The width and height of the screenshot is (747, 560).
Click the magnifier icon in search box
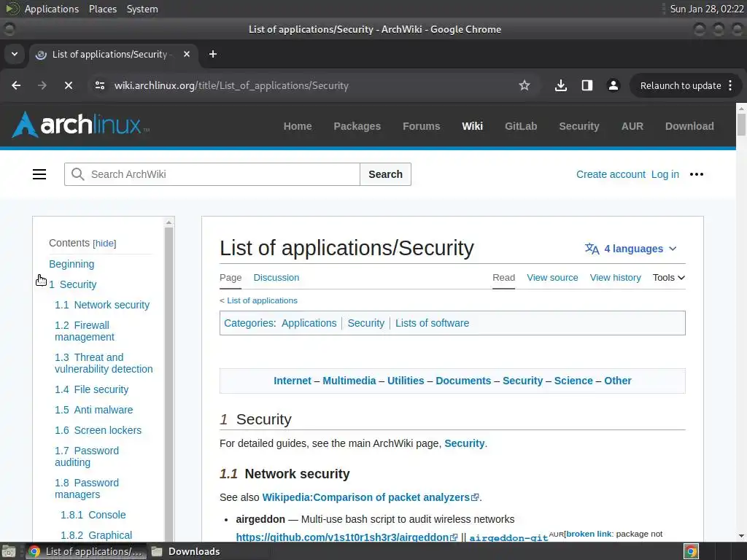click(77, 174)
